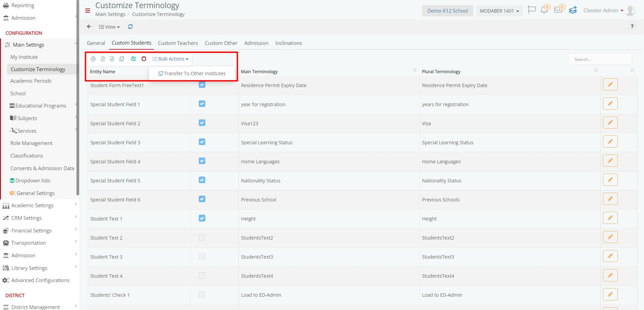Click the red deselect-all square icon

tap(144, 59)
